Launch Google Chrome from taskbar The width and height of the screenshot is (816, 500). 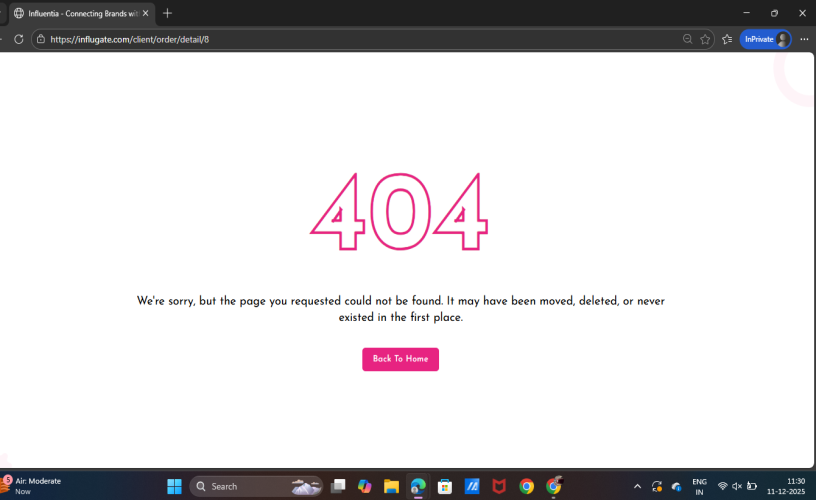(x=527, y=486)
